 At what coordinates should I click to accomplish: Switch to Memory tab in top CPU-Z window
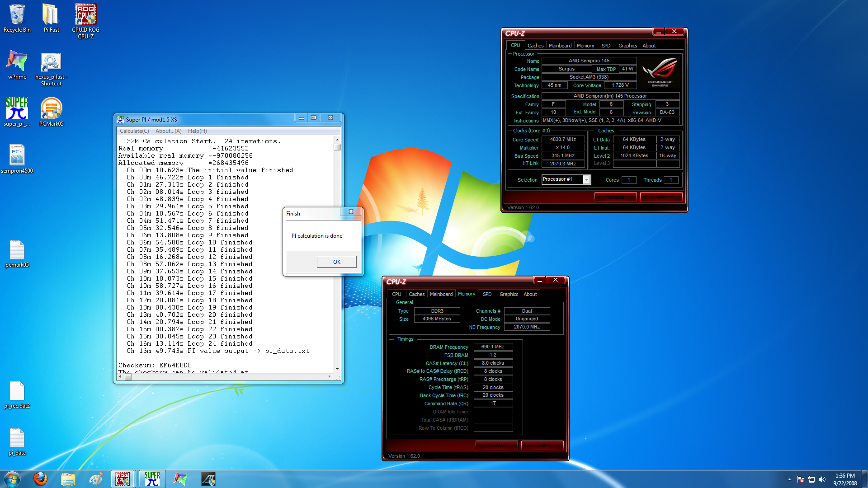pos(585,46)
